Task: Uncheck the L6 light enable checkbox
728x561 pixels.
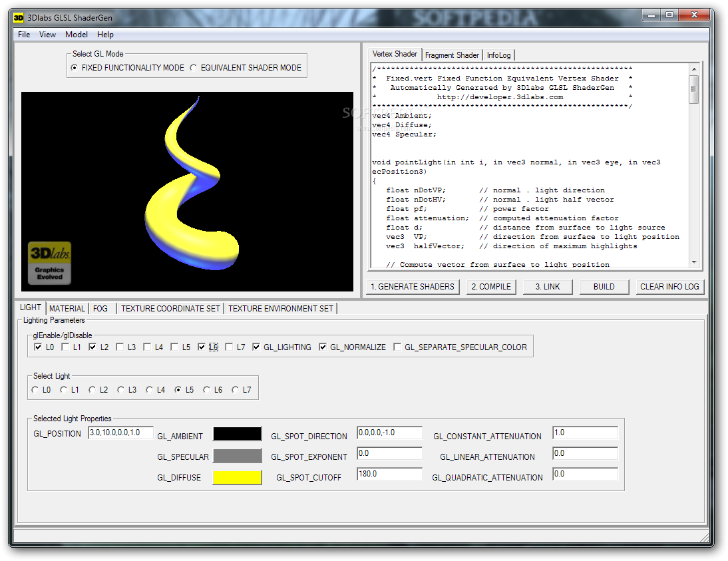Action: [x=202, y=347]
